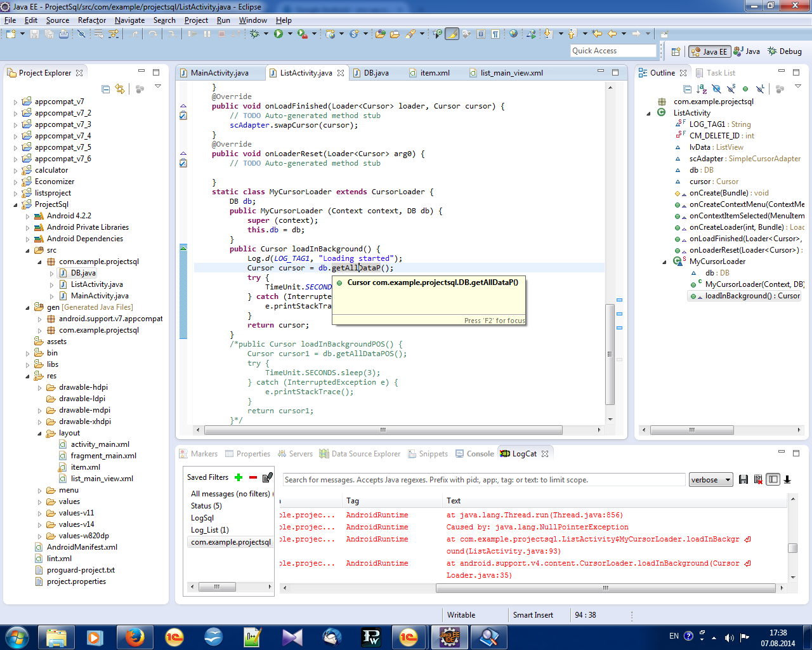This screenshot has width=812, height=650.
Task: Toggle Block Selection Mode toolbar button
Action: pos(481,34)
